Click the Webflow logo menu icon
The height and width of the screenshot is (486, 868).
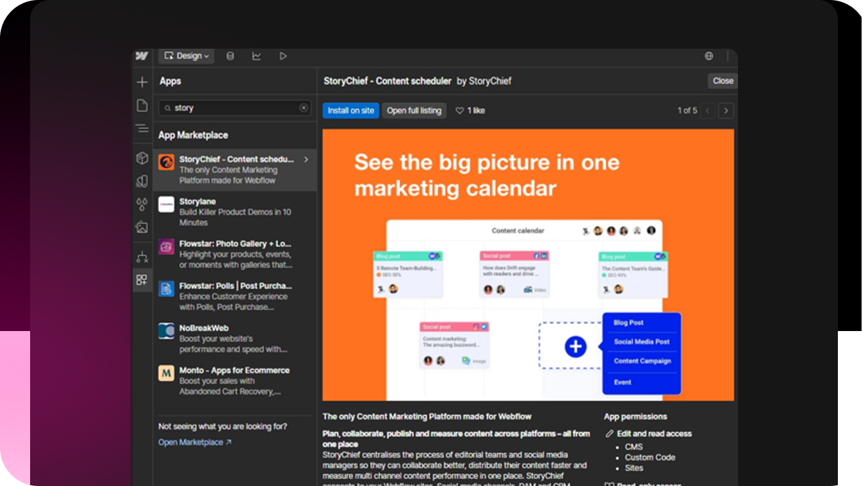(x=142, y=56)
